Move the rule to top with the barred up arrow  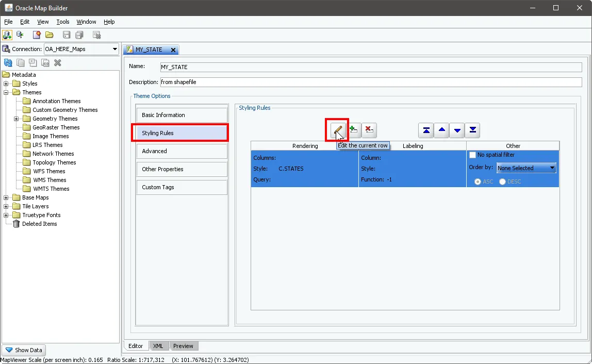(426, 130)
